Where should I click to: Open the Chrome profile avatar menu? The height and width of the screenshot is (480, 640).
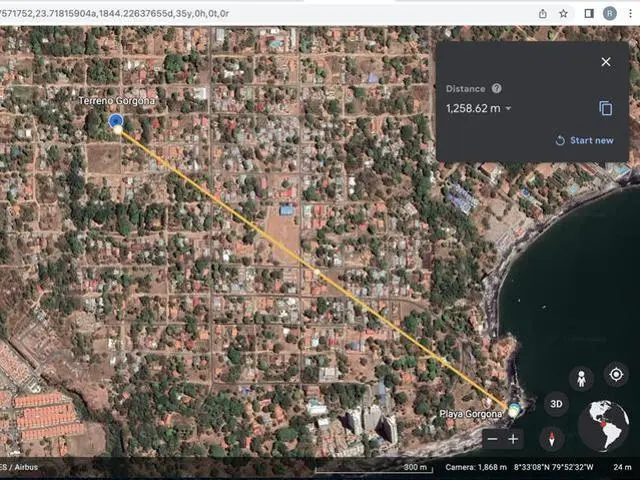(610, 13)
